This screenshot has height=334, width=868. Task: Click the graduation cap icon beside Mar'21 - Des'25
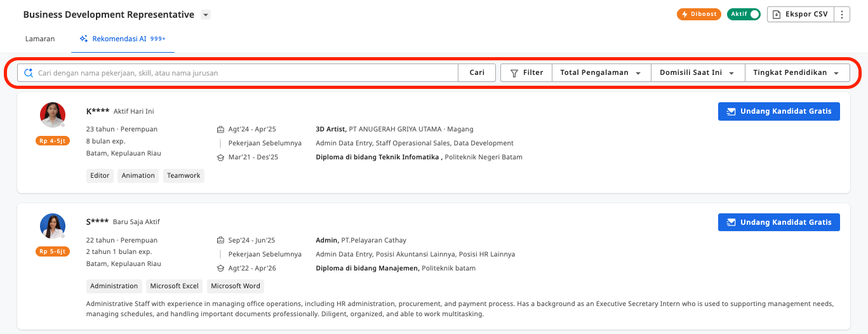pos(220,157)
